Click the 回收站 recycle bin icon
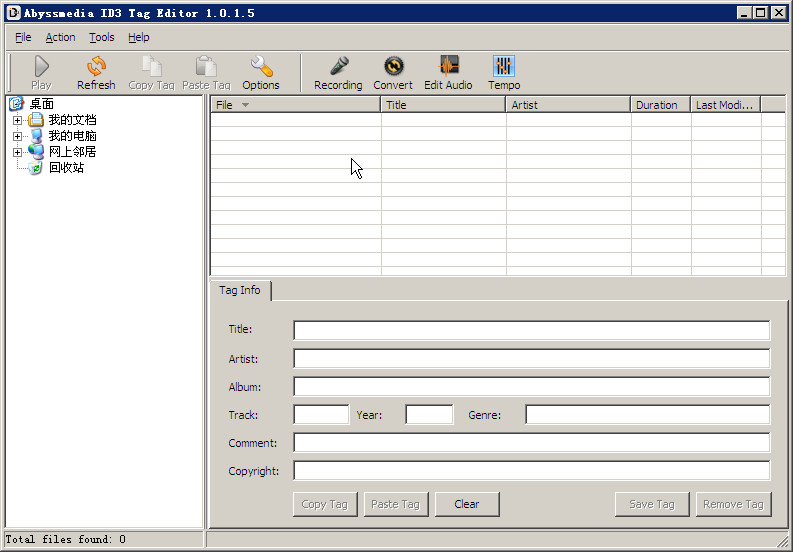This screenshot has width=793, height=552. pos(35,168)
